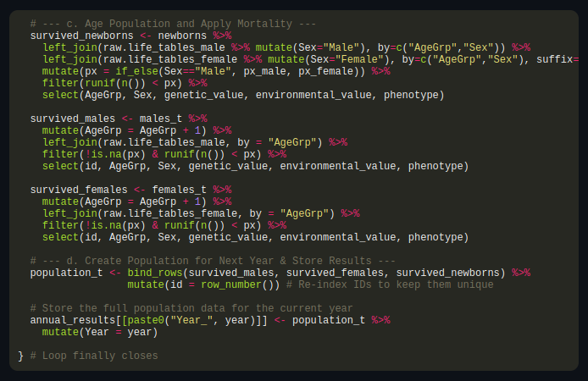Click the 'paste0("Year_", year)' expression
The width and height of the screenshot is (588, 381).
(x=191, y=321)
